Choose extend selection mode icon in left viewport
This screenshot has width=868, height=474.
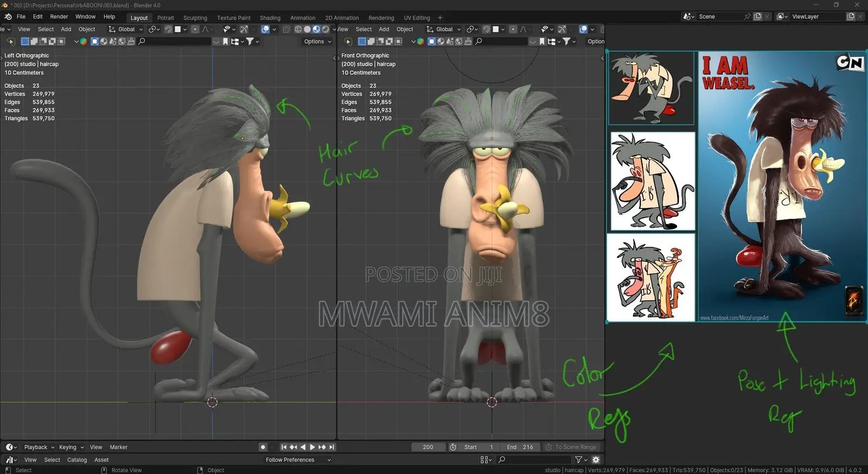click(34, 41)
